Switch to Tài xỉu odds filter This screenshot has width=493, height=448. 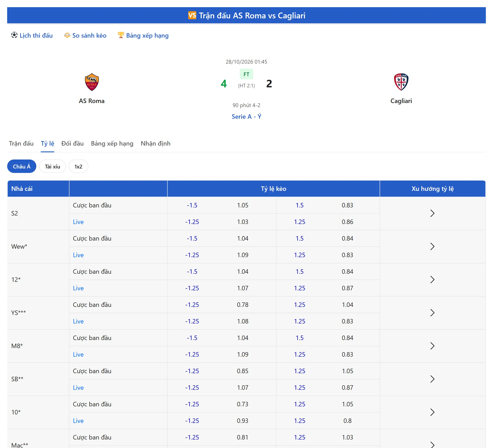click(52, 166)
